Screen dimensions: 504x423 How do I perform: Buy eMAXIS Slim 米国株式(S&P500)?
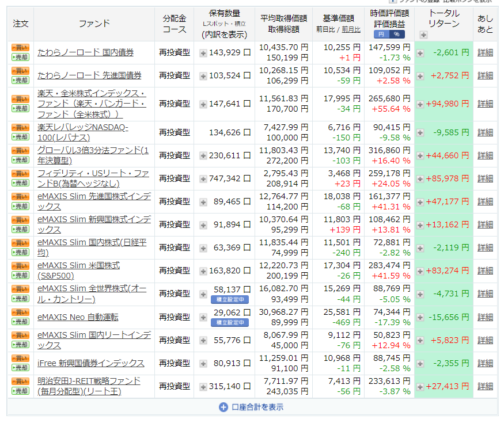tap(20, 266)
